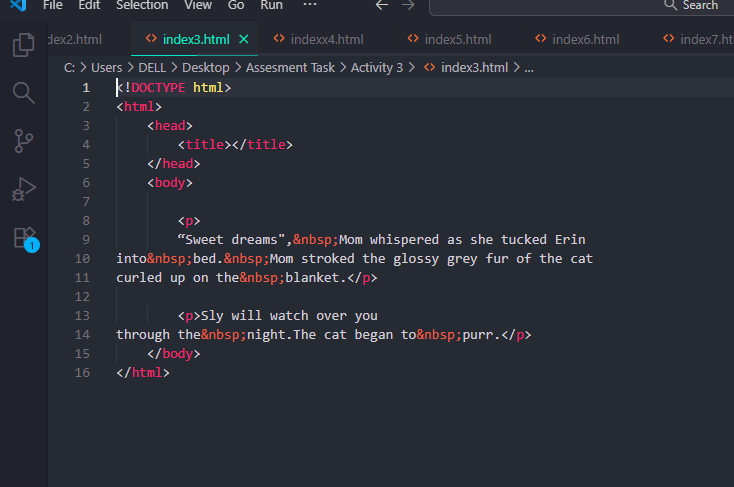Click the Search command center box

(582, 6)
